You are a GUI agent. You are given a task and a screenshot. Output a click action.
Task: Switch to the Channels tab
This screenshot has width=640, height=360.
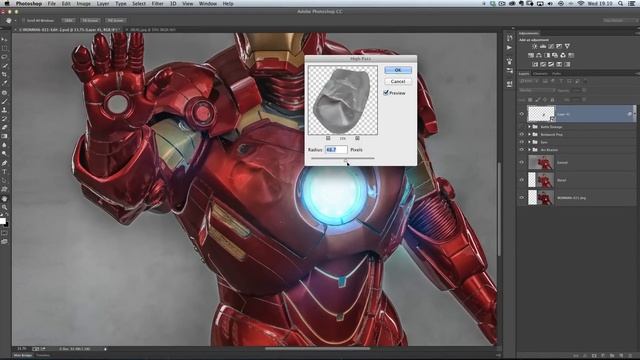tap(541, 73)
